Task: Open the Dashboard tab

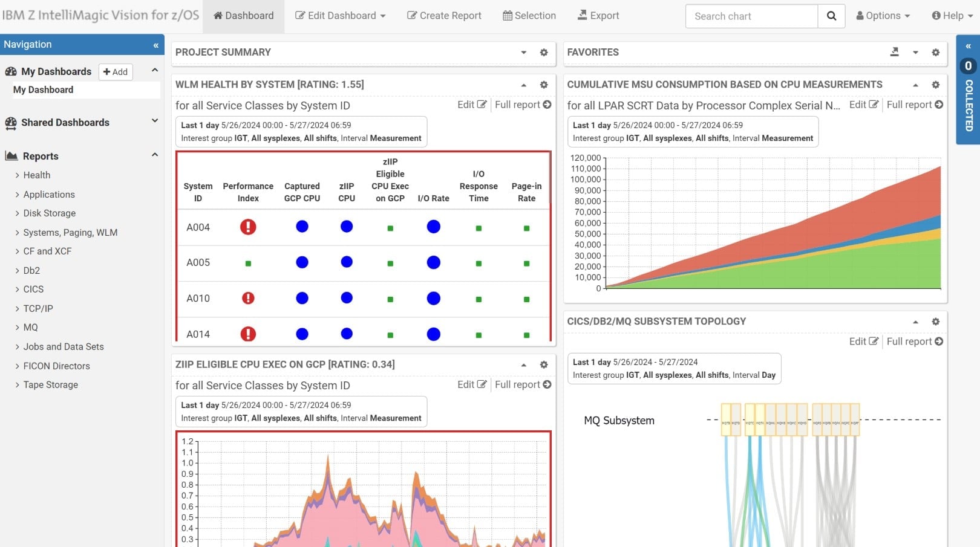Action: 243,16
